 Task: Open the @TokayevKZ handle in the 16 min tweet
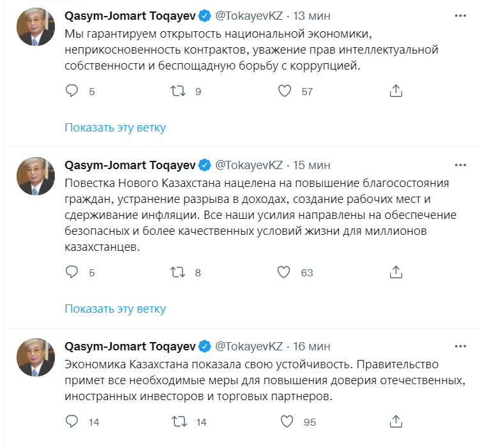pos(249,347)
